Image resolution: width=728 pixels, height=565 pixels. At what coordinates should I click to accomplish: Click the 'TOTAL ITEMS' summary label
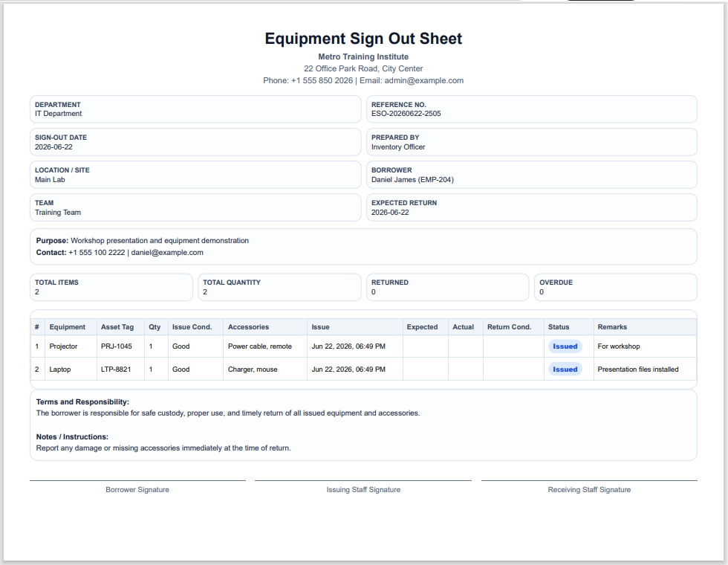pos(56,282)
